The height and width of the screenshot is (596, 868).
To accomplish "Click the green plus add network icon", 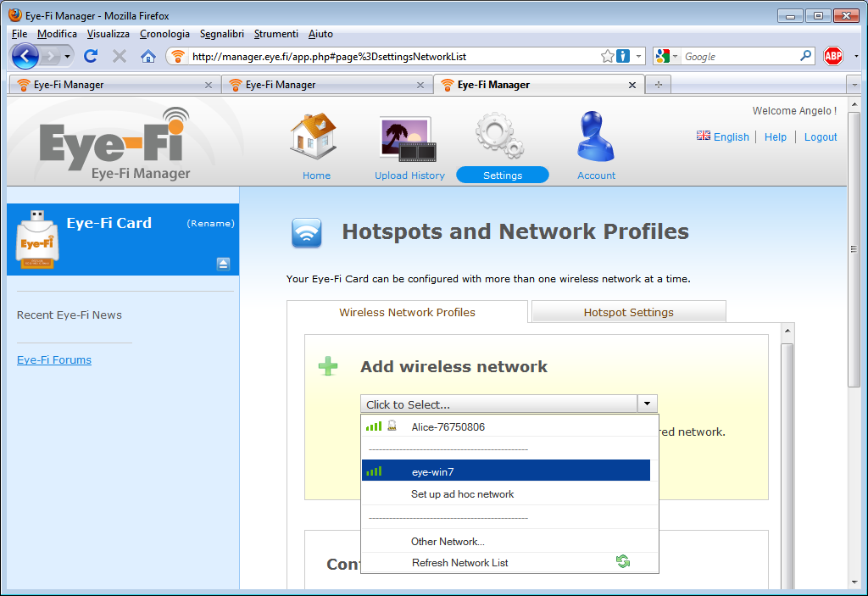I will click(328, 366).
